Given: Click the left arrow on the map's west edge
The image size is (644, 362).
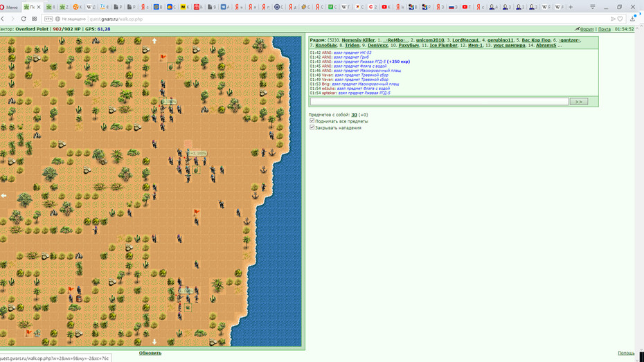Looking at the screenshot, I should point(3,196).
